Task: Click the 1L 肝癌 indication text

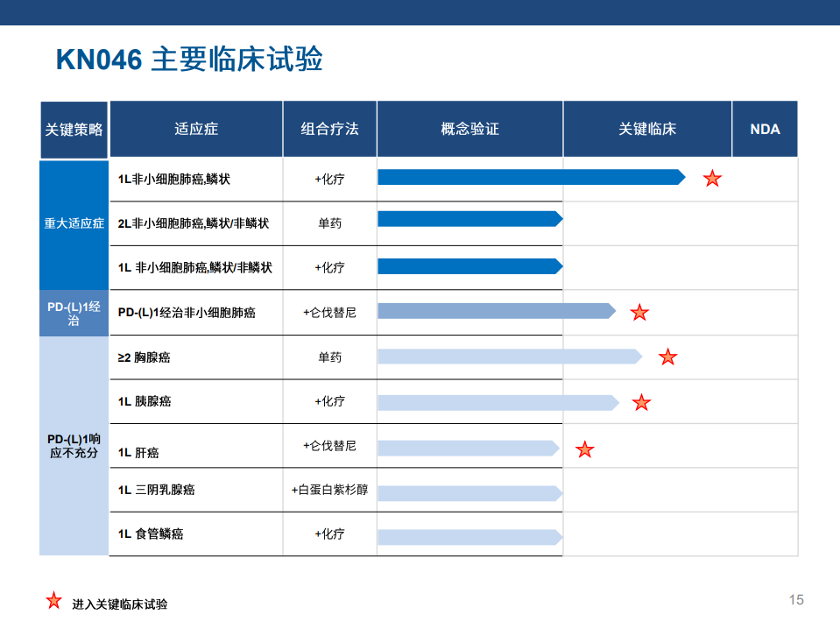Action: click(x=138, y=453)
